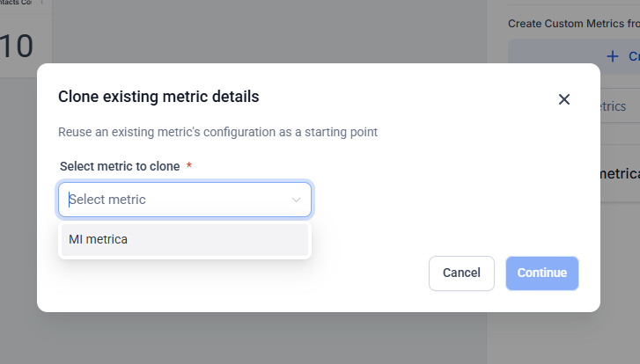The image size is (640, 364).
Task: Click the 'Reuse an existing metric's configuration' description
Action: [x=217, y=132]
